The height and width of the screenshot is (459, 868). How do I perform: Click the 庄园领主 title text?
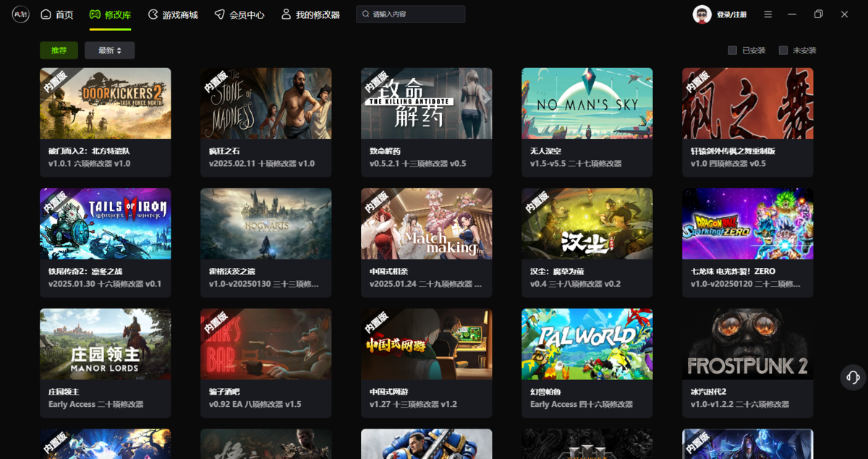coord(64,391)
